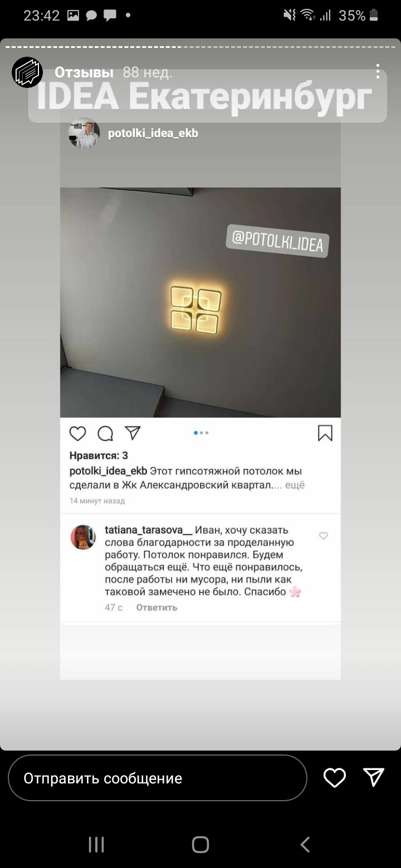Tap the Android back navigation arrow
This screenshot has height=868, width=401.
click(305, 845)
